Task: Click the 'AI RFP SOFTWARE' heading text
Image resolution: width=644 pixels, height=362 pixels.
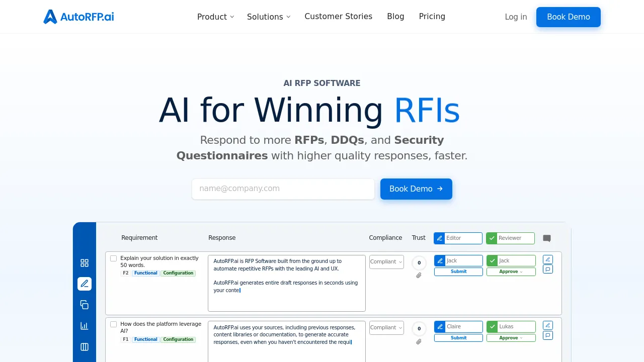Action: [322, 83]
